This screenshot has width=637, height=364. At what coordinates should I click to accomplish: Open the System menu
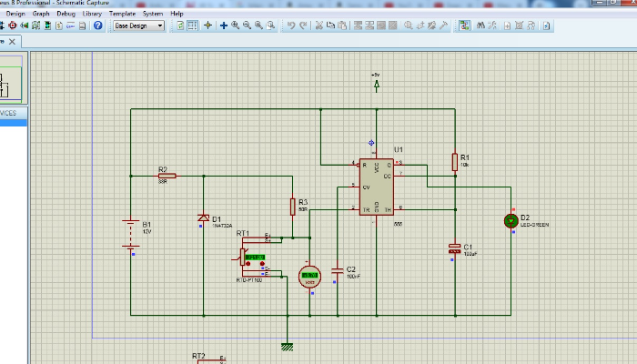coord(153,14)
